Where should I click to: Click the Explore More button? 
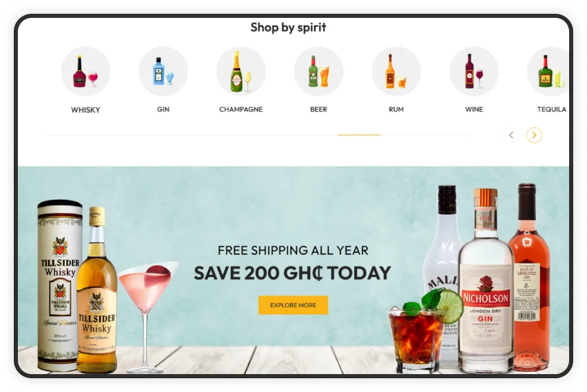tap(293, 305)
